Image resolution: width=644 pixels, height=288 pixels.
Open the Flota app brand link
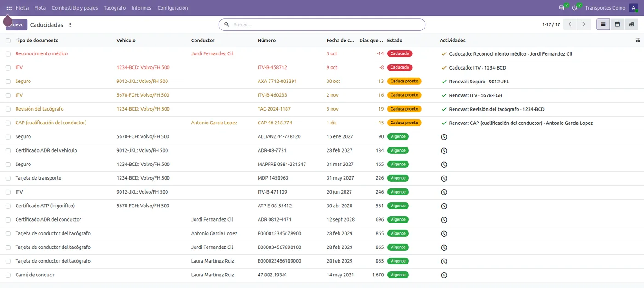click(22, 8)
